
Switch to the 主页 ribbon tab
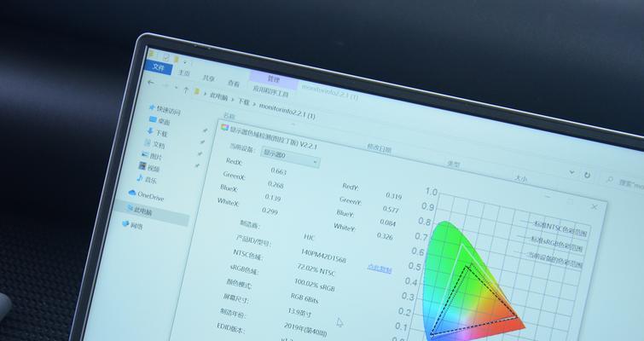click(x=183, y=72)
